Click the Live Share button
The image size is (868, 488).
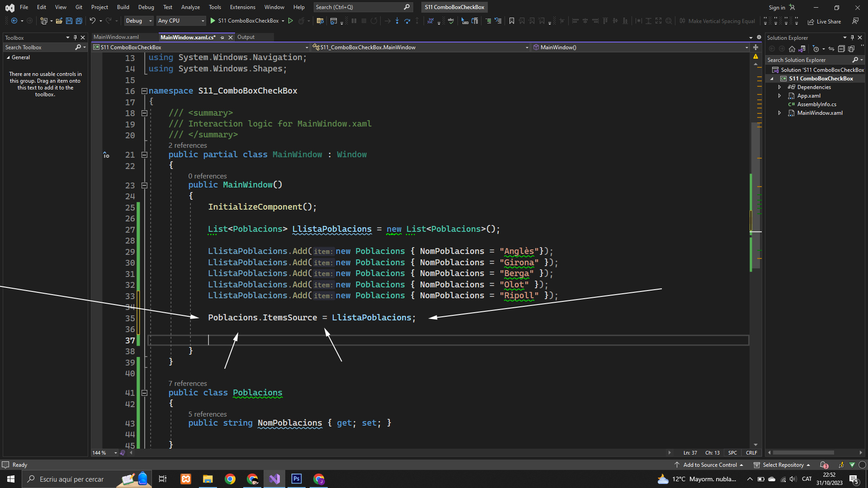click(824, 21)
